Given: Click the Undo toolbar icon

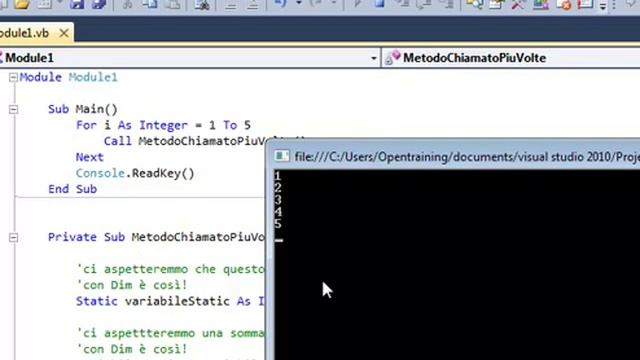Looking at the screenshot, I should tap(280, 4).
